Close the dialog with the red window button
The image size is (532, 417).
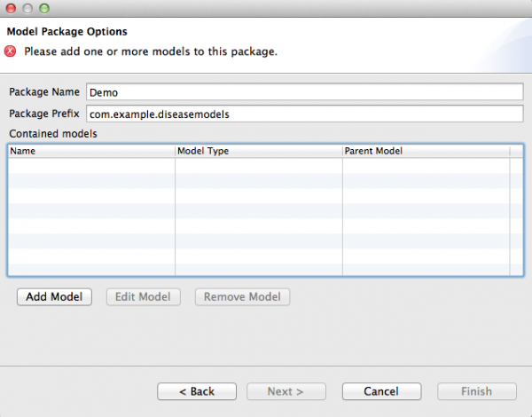12,8
